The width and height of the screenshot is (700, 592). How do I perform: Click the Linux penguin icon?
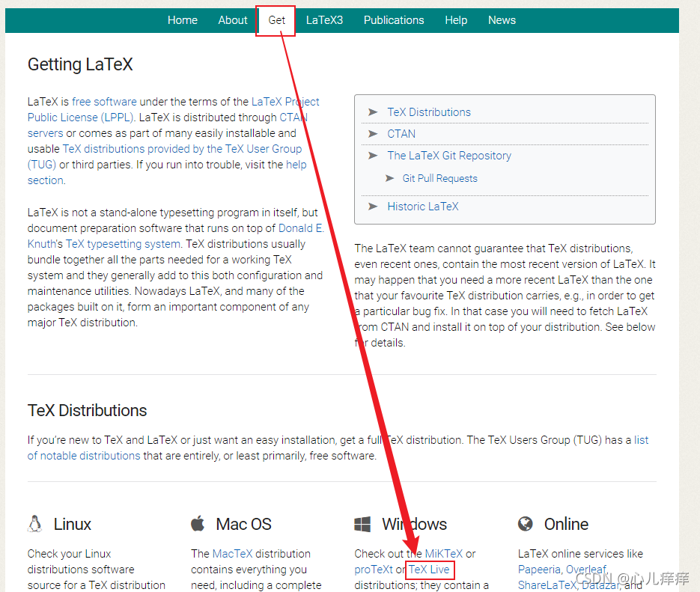click(x=35, y=524)
